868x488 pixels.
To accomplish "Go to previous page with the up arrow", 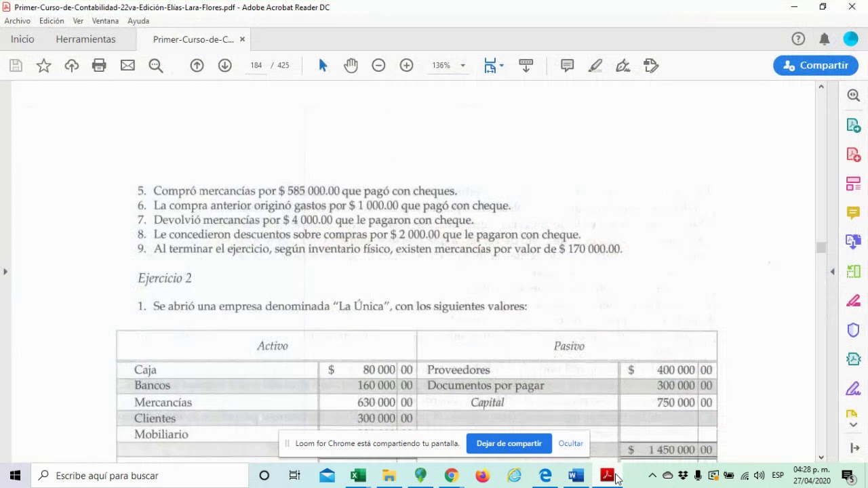I will coord(197,66).
